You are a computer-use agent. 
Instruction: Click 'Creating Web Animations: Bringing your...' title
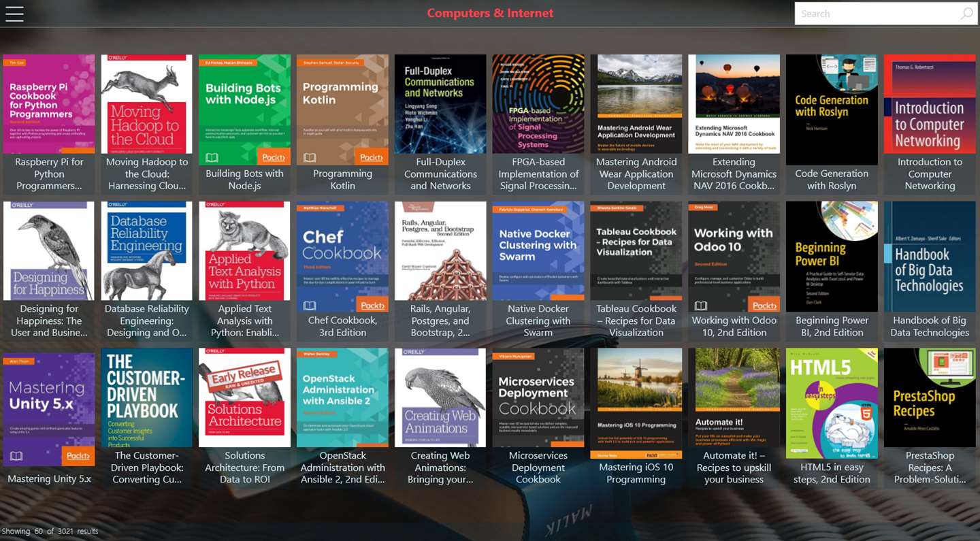coord(440,468)
